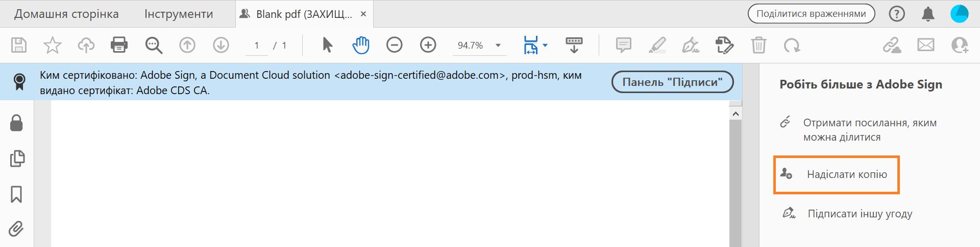Click the Save file floppy disk icon
The width and height of the screenshot is (980, 247).
pyautogui.click(x=19, y=45)
